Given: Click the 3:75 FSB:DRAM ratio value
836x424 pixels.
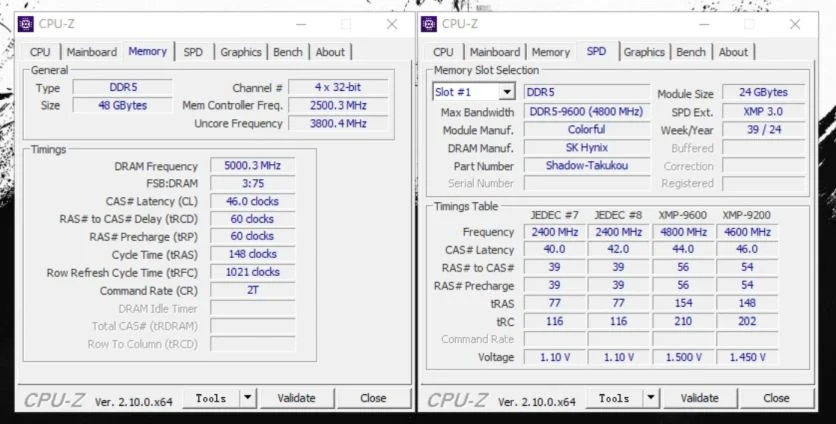Looking at the screenshot, I should [253, 183].
